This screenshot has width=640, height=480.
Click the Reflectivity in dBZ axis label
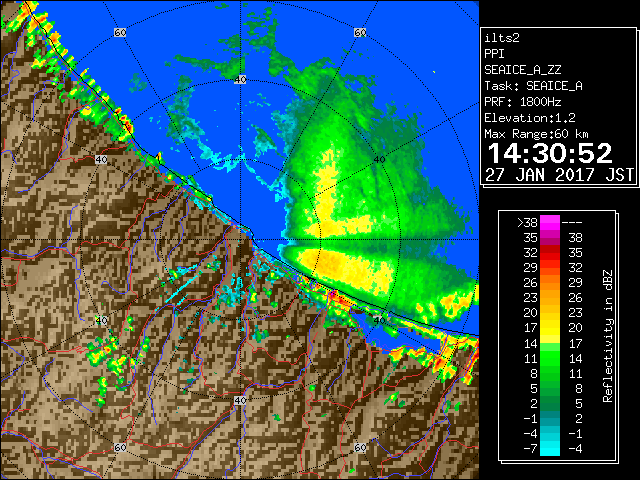[607, 336]
